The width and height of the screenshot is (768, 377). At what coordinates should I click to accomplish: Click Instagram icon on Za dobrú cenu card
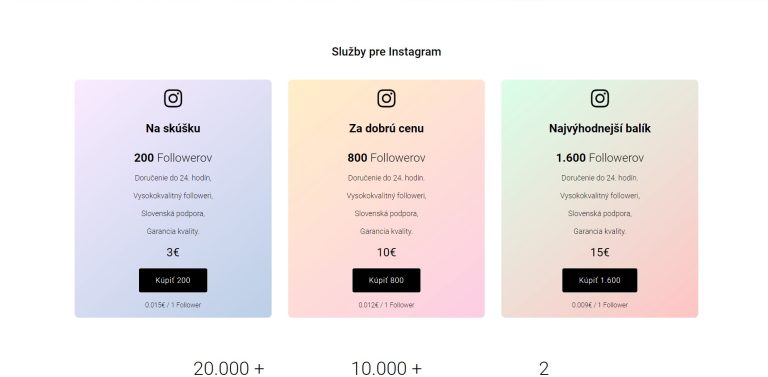tap(386, 98)
